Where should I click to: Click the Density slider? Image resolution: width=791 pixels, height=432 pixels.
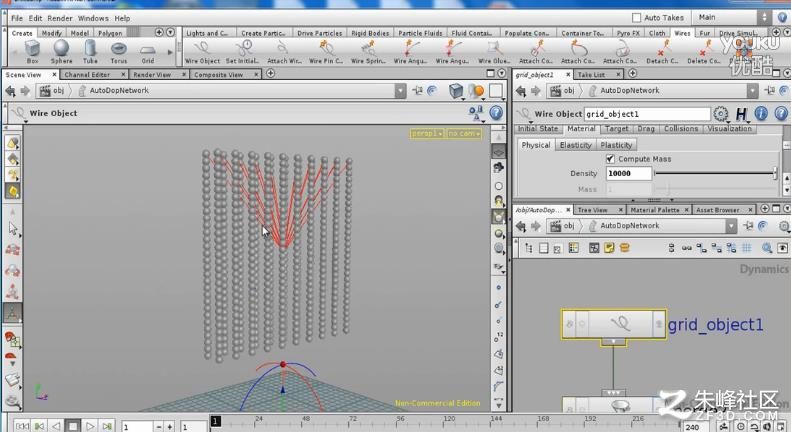715,173
